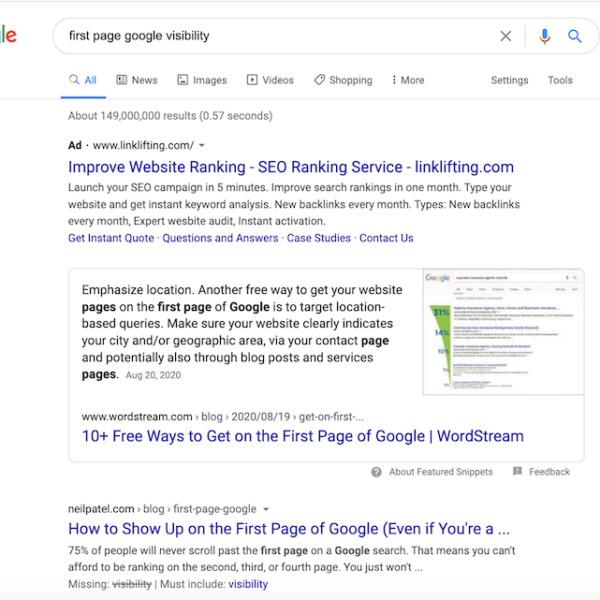Click the Get Instant Quote sitelink
This screenshot has width=600, height=600.
click(111, 238)
